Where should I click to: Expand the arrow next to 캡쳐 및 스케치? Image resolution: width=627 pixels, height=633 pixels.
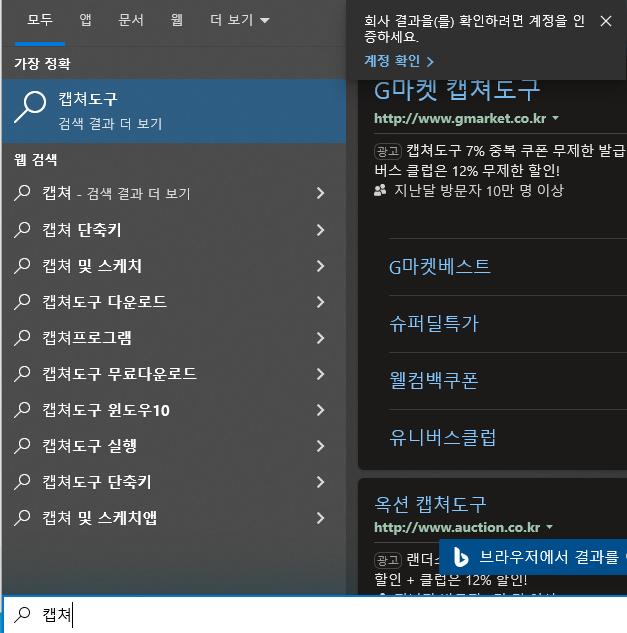coord(321,266)
